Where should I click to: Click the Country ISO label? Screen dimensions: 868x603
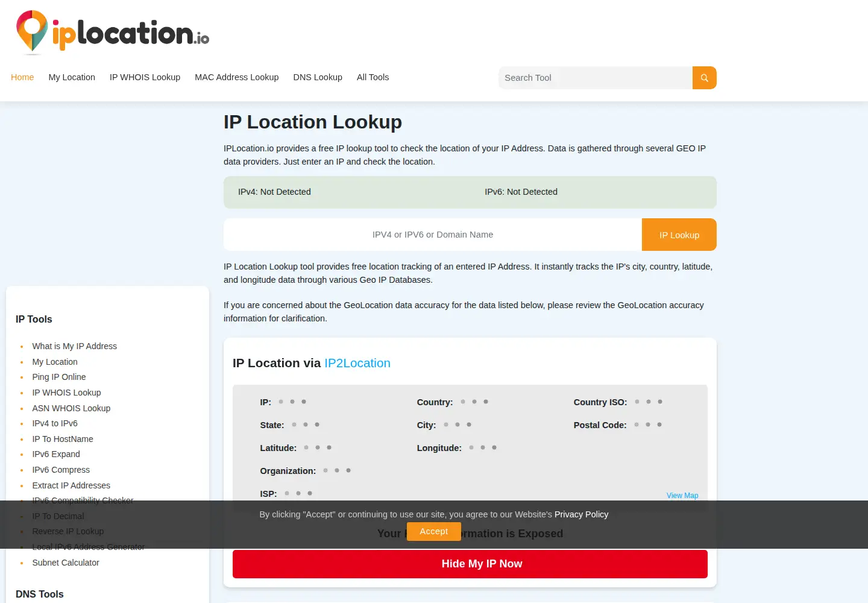coord(600,402)
